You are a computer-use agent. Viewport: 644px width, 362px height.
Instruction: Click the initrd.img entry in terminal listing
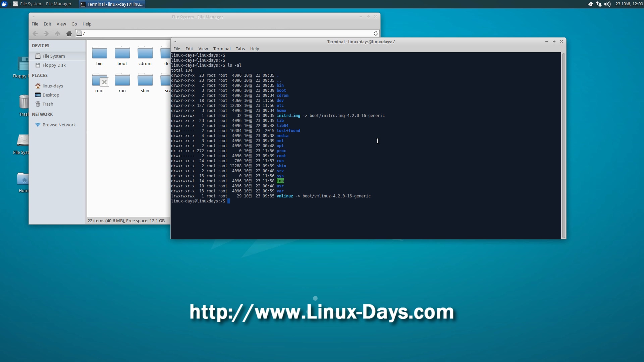(x=288, y=116)
